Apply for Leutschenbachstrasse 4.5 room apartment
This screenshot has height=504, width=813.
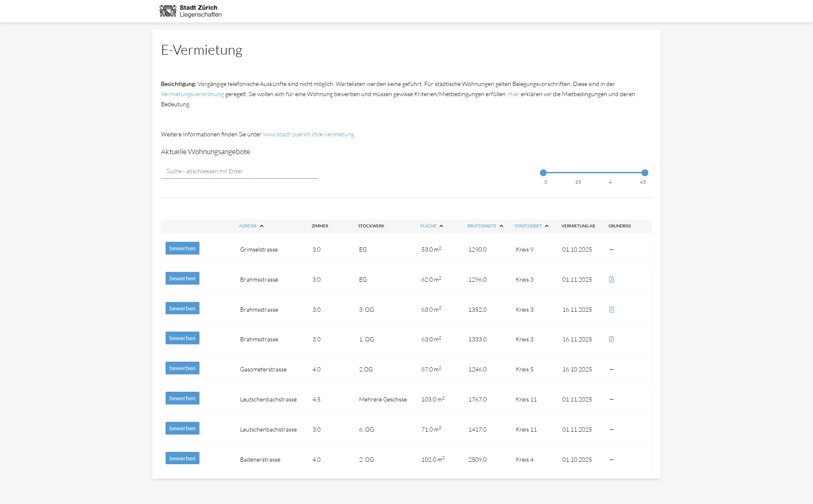pyautogui.click(x=183, y=398)
